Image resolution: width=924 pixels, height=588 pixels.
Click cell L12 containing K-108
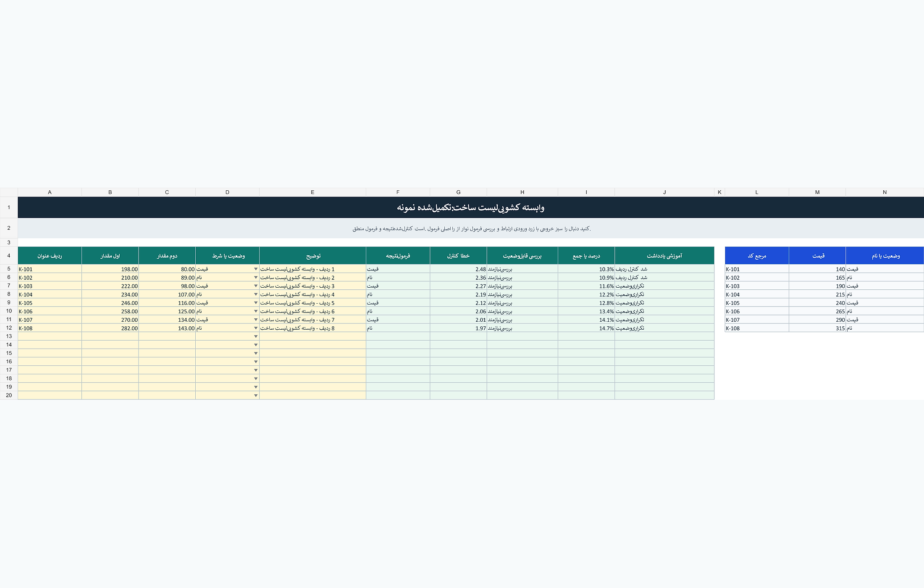(757, 328)
